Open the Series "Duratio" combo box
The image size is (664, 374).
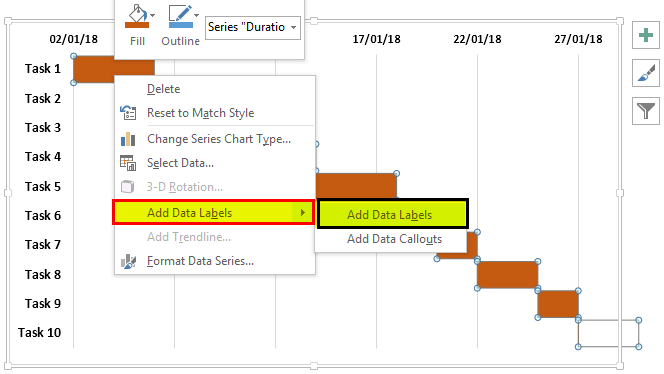click(253, 28)
